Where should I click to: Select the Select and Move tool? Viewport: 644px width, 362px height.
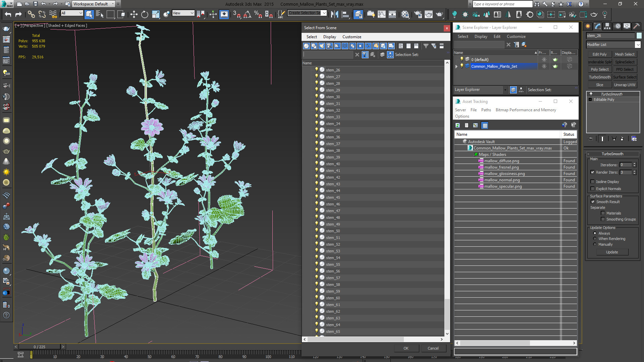(x=134, y=14)
